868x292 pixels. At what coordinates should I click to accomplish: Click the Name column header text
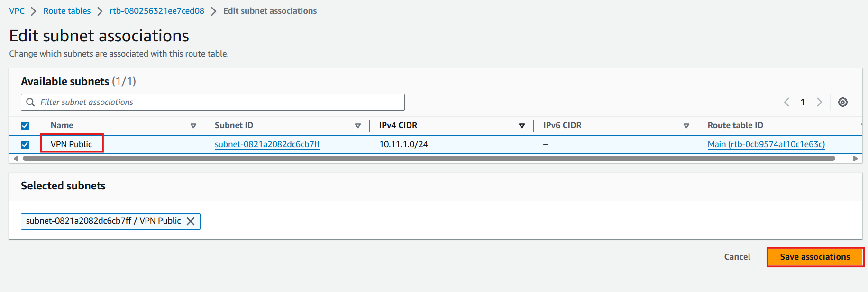(62, 125)
